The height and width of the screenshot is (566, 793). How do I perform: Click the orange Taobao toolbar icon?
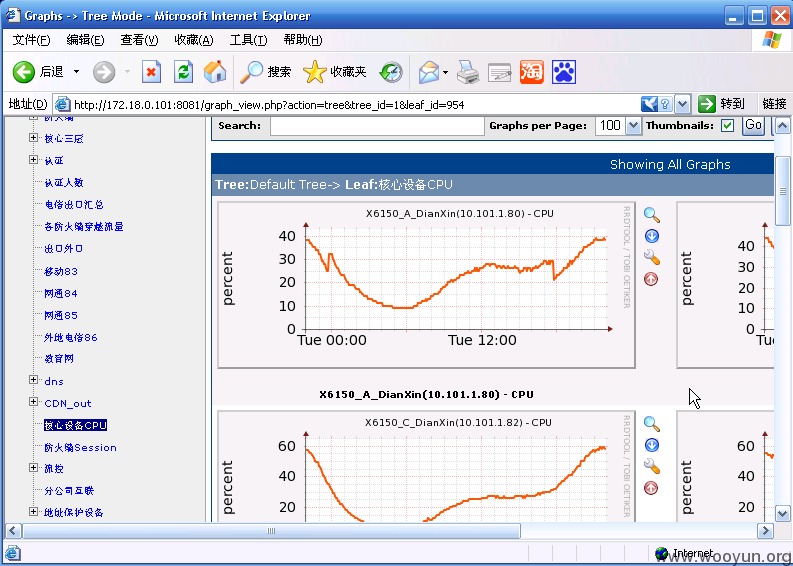532,72
